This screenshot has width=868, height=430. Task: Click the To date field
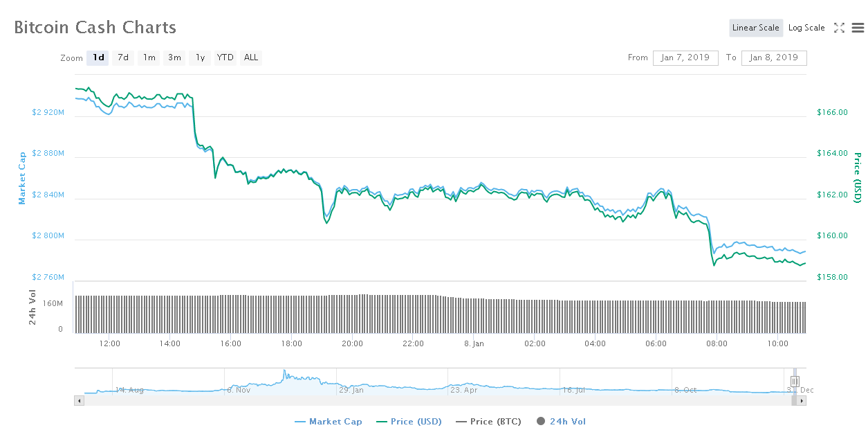point(773,57)
